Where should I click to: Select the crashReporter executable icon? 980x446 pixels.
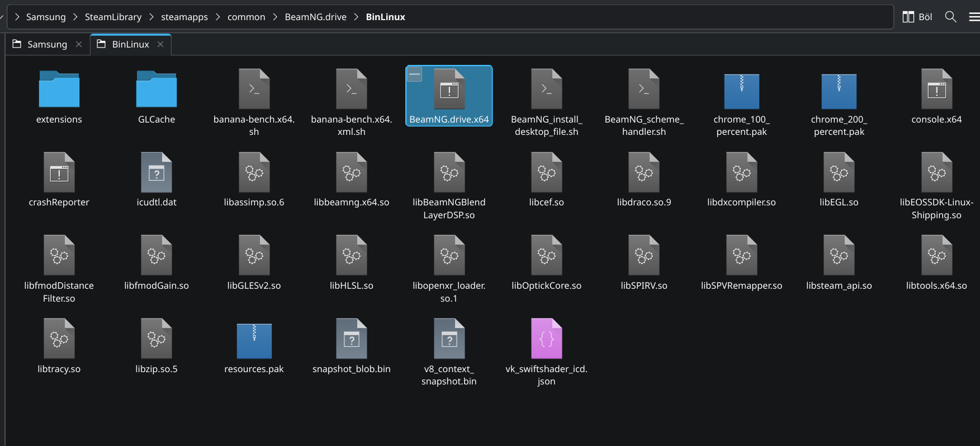pyautogui.click(x=59, y=172)
